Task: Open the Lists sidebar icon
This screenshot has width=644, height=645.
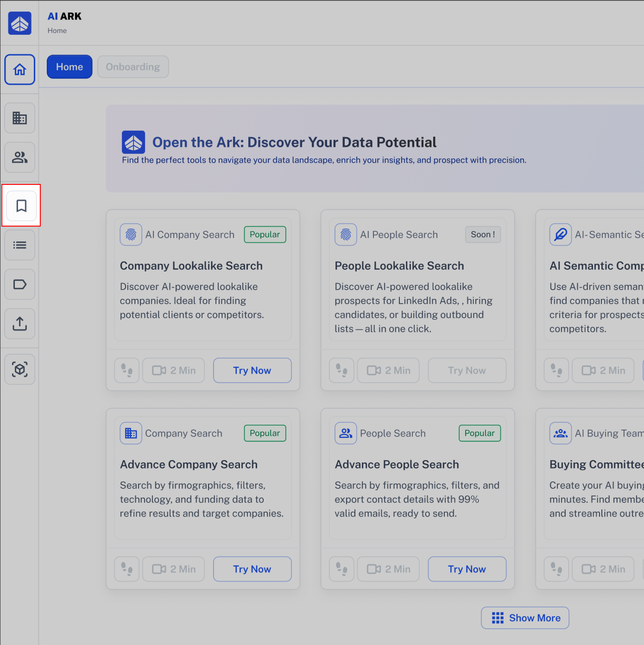Action: pyautogui.click(x=20, y=245)
